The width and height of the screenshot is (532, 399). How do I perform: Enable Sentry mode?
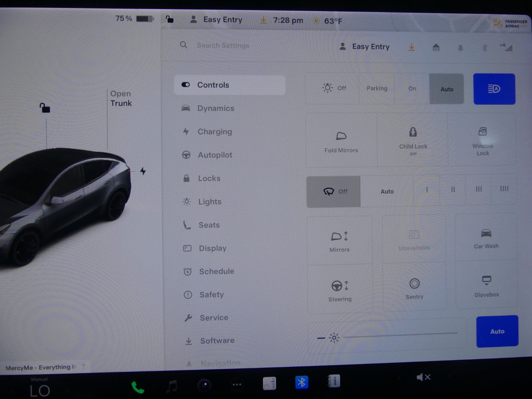point(414,288)
